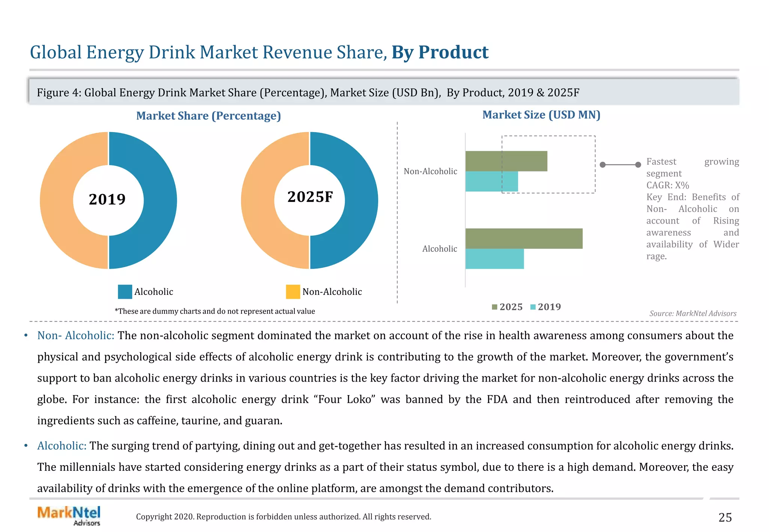The height and width of the screenshot is (532, 769).
Task: Click the Alcoholic 2019 teal bar
Action: point(495,259)
